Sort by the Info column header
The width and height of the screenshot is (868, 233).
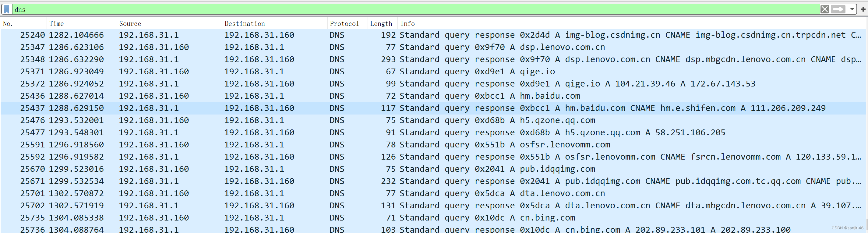point(631,23)
